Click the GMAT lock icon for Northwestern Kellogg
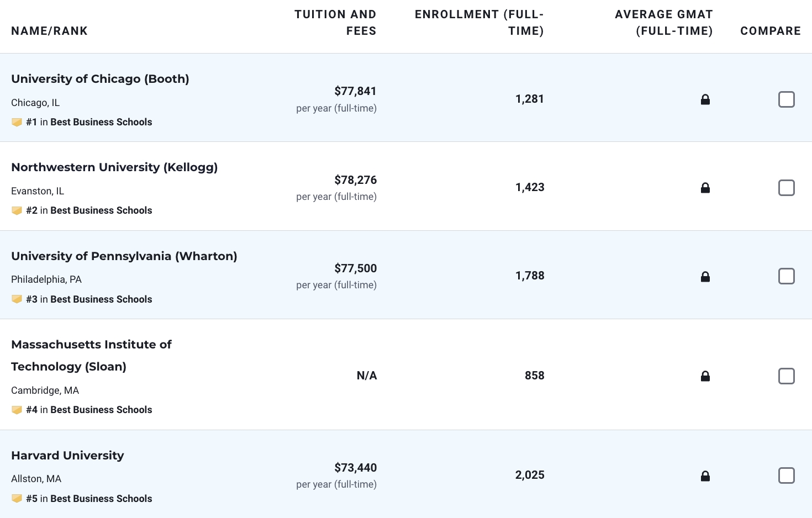The width and height of the screenshot is (812, 518). (705, 188)
